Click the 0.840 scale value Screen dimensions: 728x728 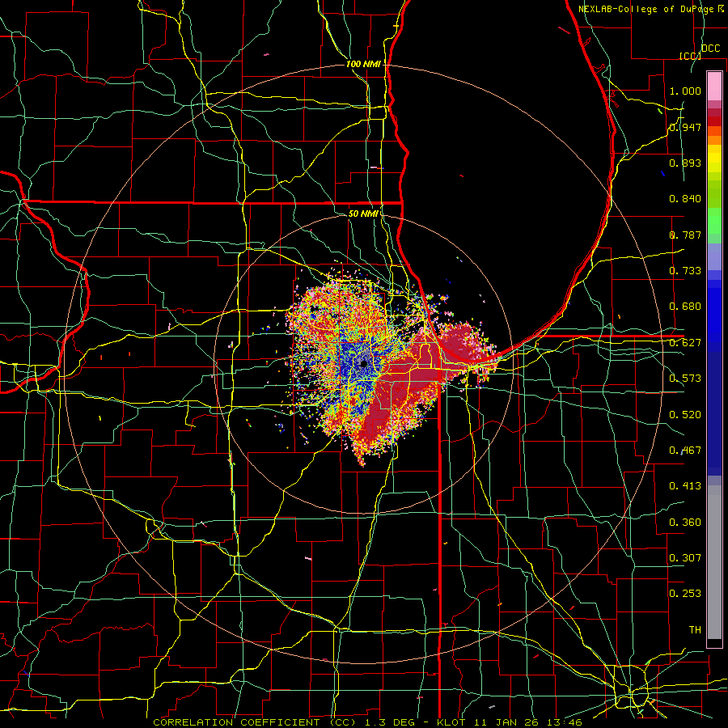tap(685, 199)
